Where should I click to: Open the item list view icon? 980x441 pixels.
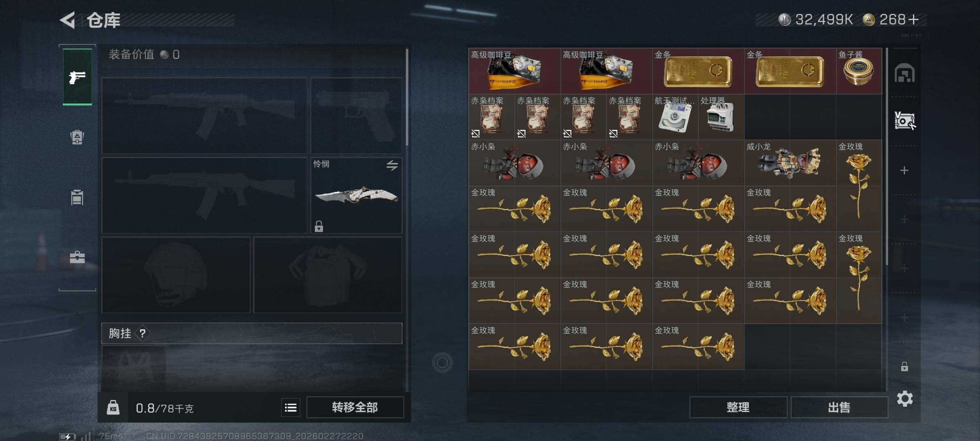[x=291, y=408]
